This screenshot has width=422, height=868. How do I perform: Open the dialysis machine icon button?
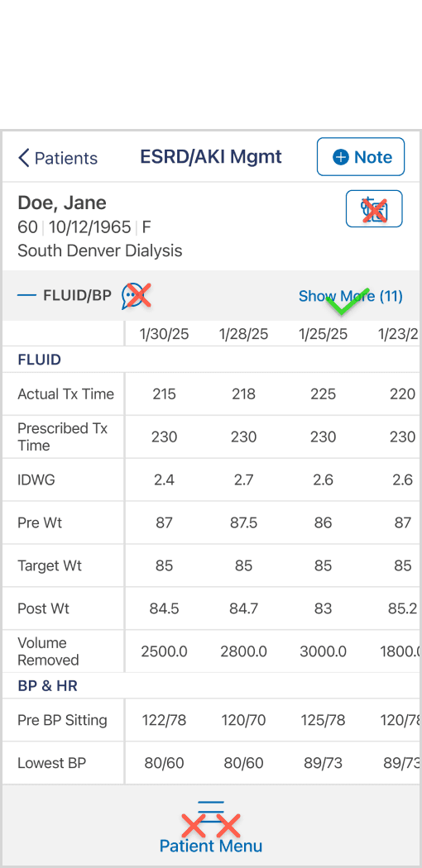(x=374, y=208)
